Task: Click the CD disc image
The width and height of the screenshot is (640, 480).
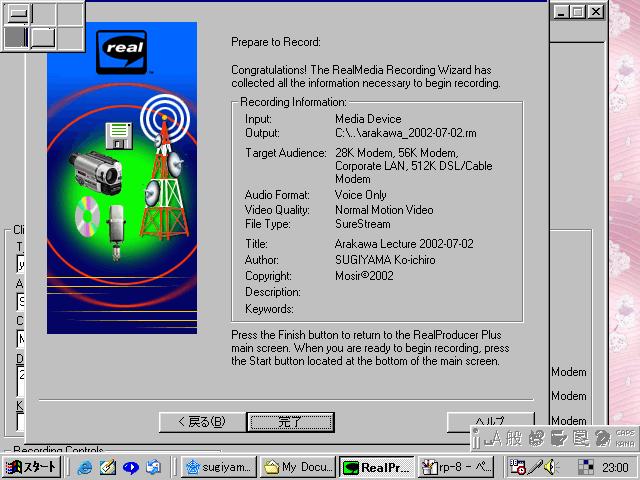Action: pyautogui.click(x=87, y=216)
